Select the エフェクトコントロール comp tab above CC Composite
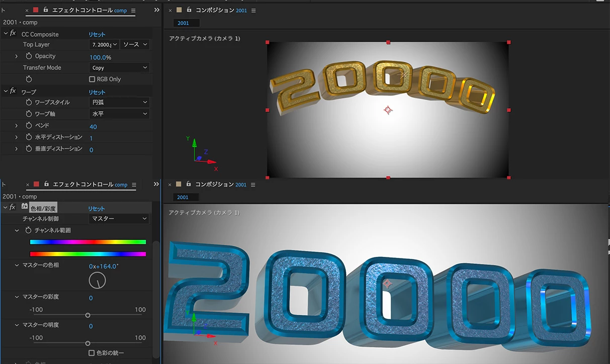Image resolution: width=610 pixels, height=364 pixels. tap(90, 10)
